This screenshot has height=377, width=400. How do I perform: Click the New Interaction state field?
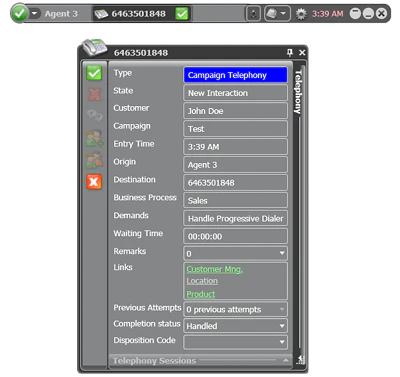(x=235, y=93)
